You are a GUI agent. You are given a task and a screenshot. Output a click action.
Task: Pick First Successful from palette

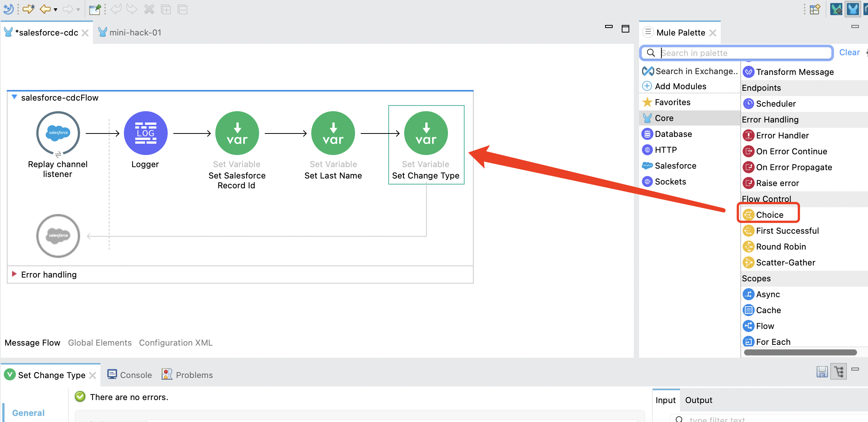pyautogui.click(x=781, y=231)
